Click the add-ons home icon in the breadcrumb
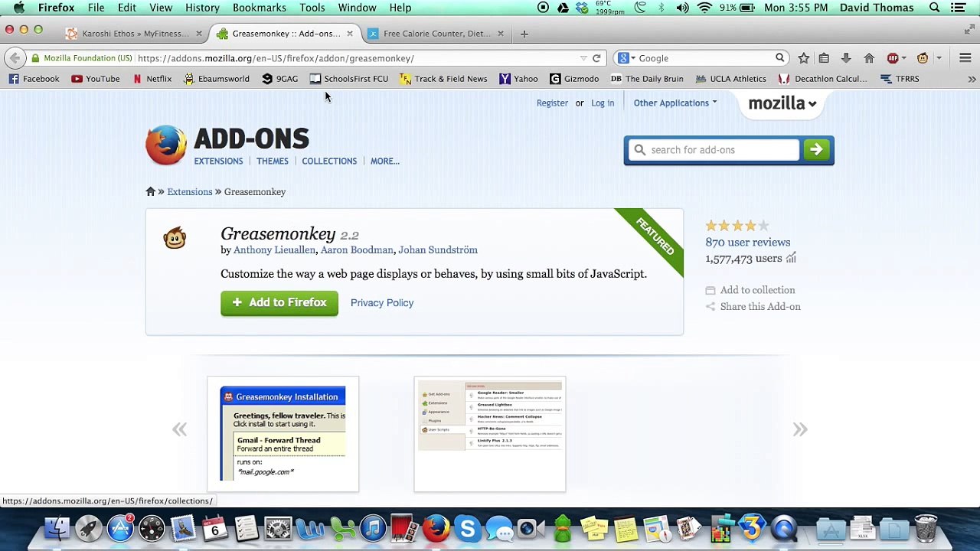Viewport: 980px width, 551px height. [x=151, y=191]
